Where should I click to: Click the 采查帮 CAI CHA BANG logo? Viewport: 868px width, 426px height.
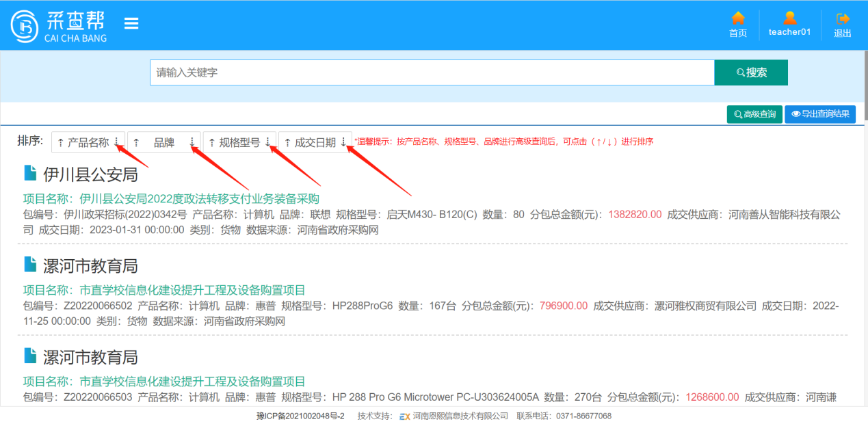pos(60,26)
